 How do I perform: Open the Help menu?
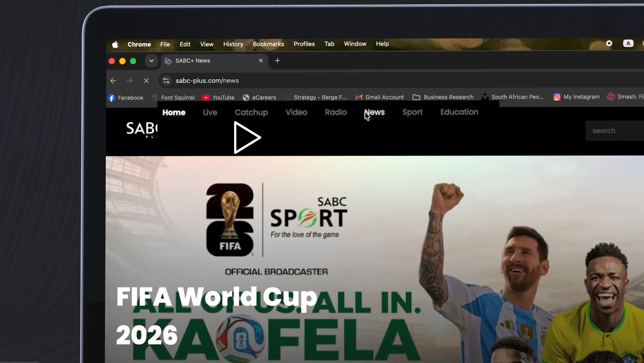[x=382, y=44]
